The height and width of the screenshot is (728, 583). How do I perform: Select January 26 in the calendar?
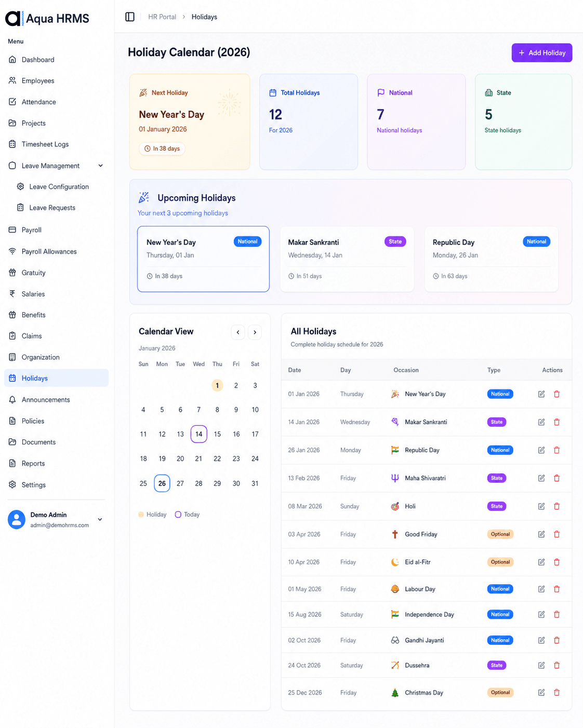(x=162, y=483)
